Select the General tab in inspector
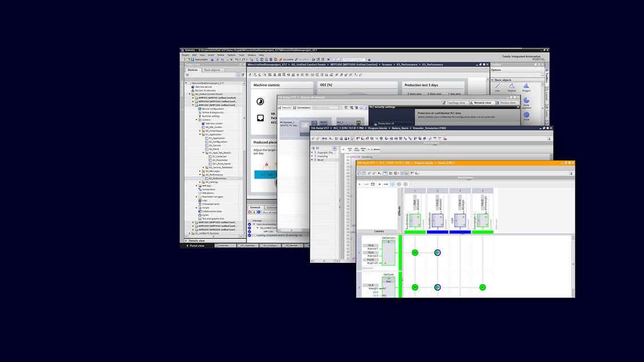The width and height of the screenshot is (644, 362). pos(255,207)
